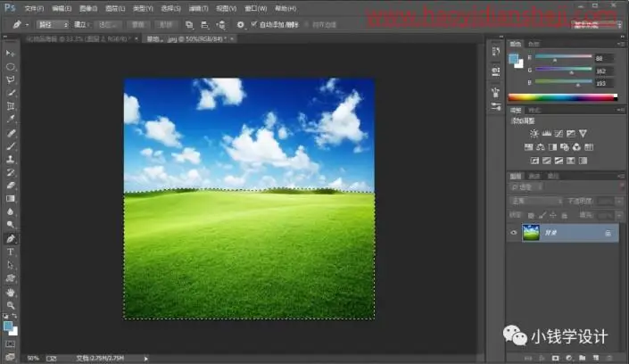The image size is (629, 364).
Task: Select the Blur tool
Action: [10, 212]
